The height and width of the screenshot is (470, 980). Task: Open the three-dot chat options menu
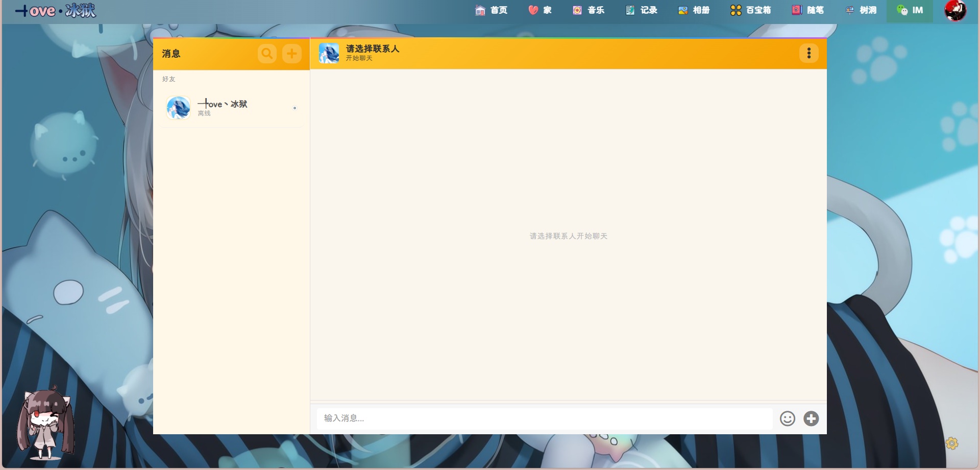[809, 53]
